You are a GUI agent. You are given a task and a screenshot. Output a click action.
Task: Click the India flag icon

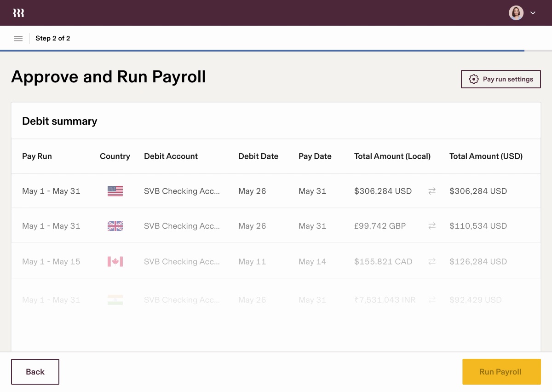pyautogui.click(x=115, y=300)
